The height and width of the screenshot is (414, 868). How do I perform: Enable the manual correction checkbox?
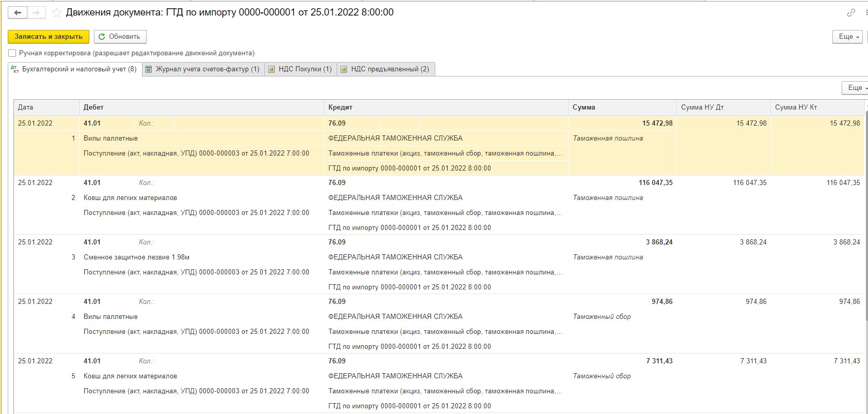pyautogui.click(x=12, y=53)
